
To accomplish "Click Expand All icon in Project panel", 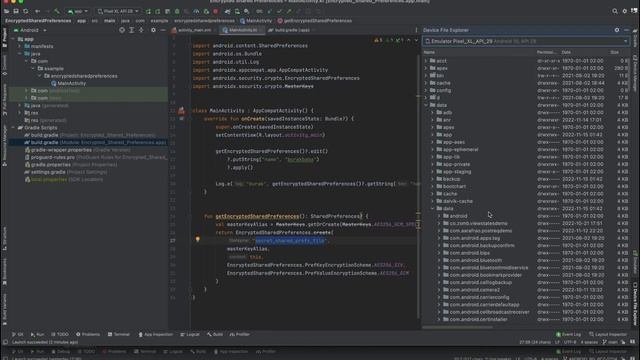I will [131, 30].
